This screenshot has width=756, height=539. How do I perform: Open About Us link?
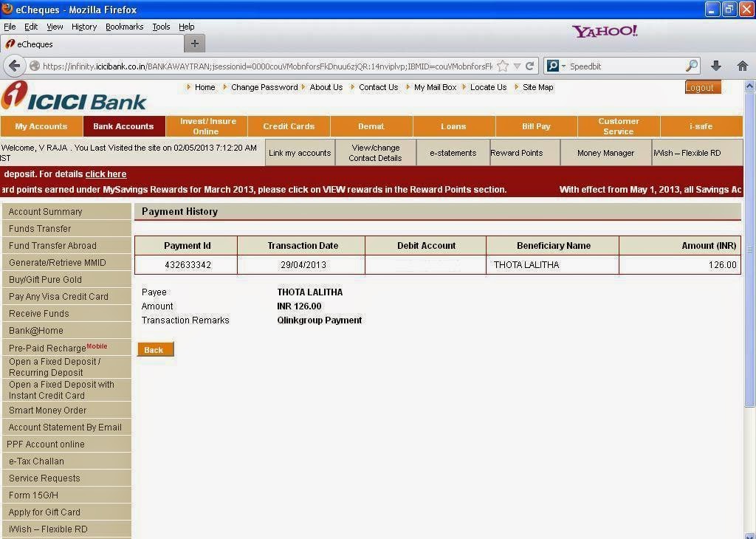click(326, 87)
